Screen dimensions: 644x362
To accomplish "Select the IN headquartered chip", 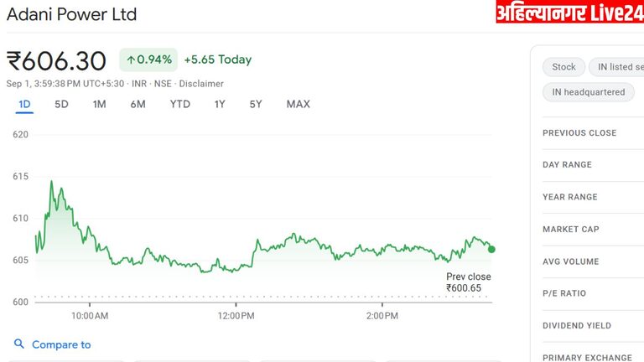I will tap(588, 92).
